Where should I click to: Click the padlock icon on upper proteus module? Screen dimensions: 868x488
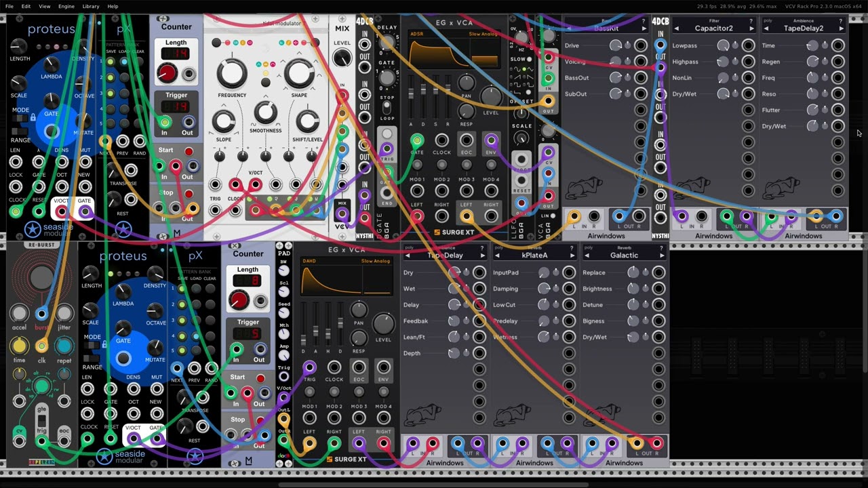tap(33, 117)
